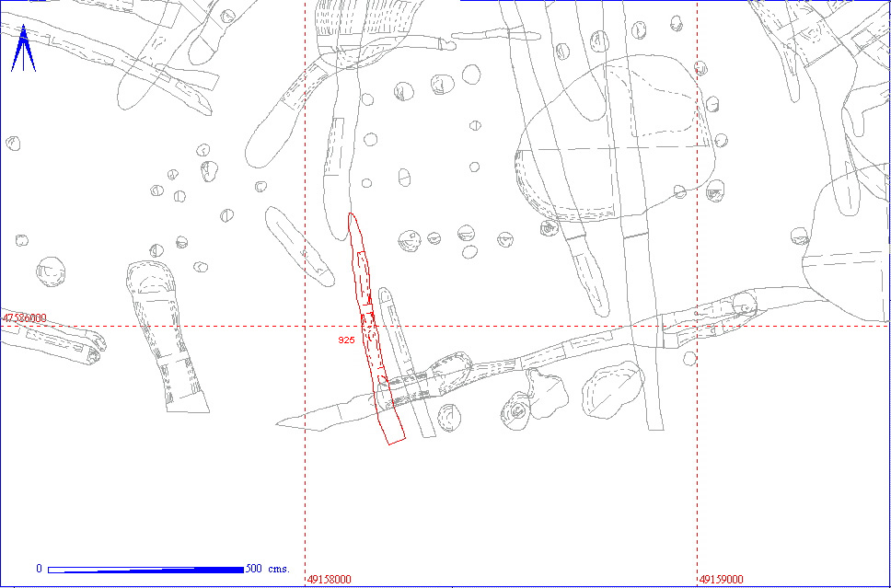Click the grid coordinate label 49158000
Viewport: 891px width, 588px height.
pos(329,580)
